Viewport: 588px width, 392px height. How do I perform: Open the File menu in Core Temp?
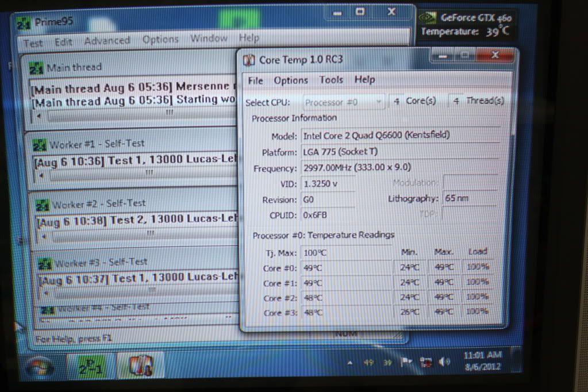click(x=255, y=80)
